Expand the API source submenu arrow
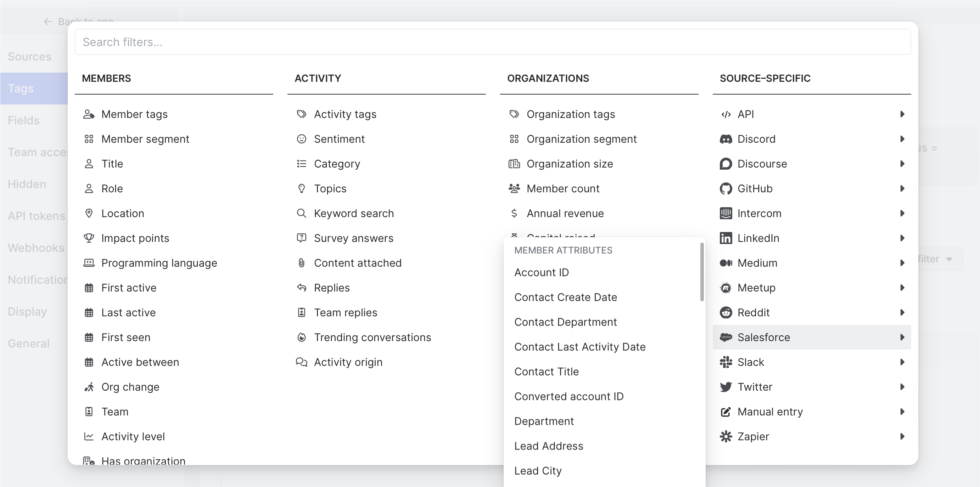Screen dimensions: 980x487 [x=902, y=114]
